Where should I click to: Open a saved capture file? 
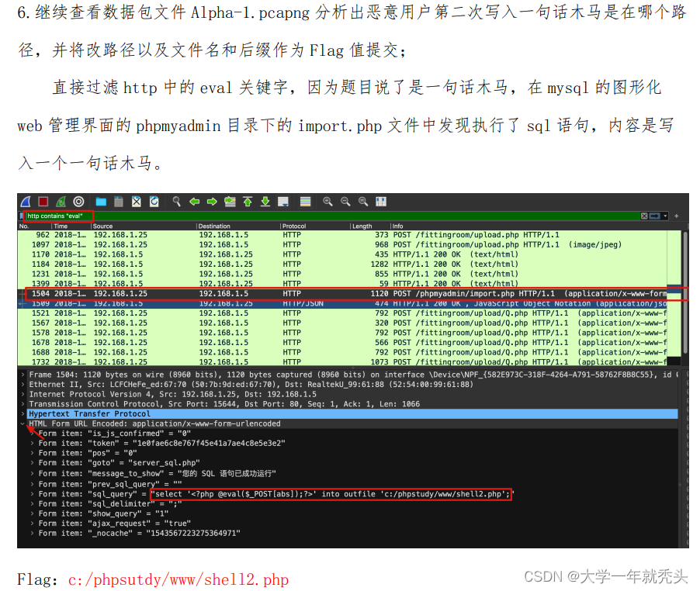(102, 202)
